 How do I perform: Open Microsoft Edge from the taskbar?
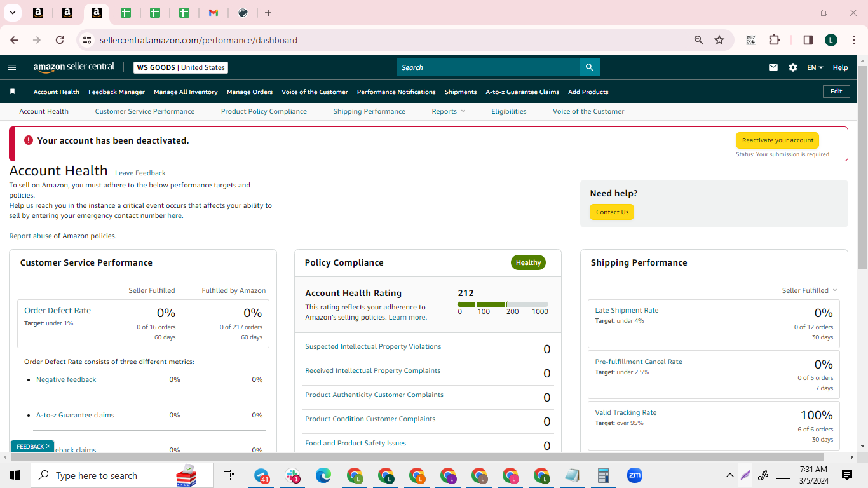(324, 475)
